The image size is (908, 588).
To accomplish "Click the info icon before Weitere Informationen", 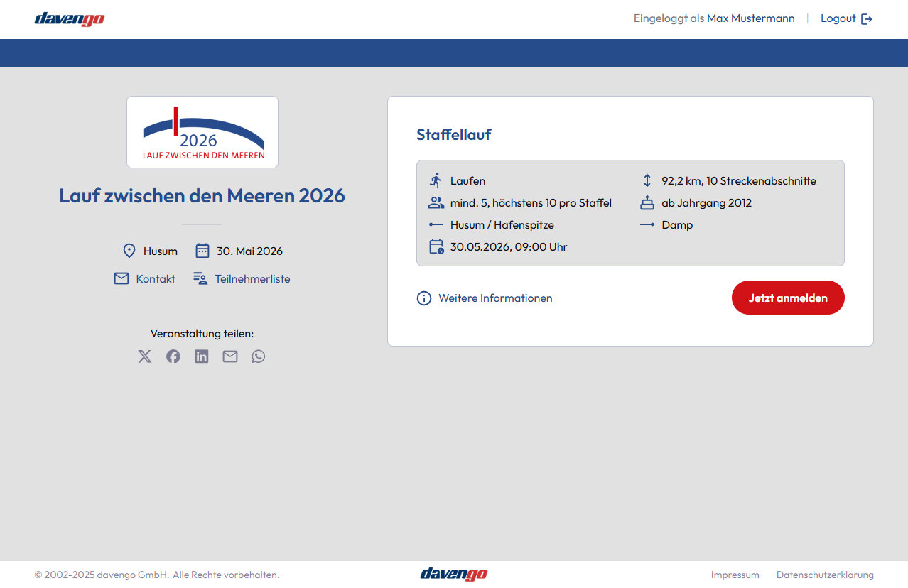I will [x=424, y=298].
